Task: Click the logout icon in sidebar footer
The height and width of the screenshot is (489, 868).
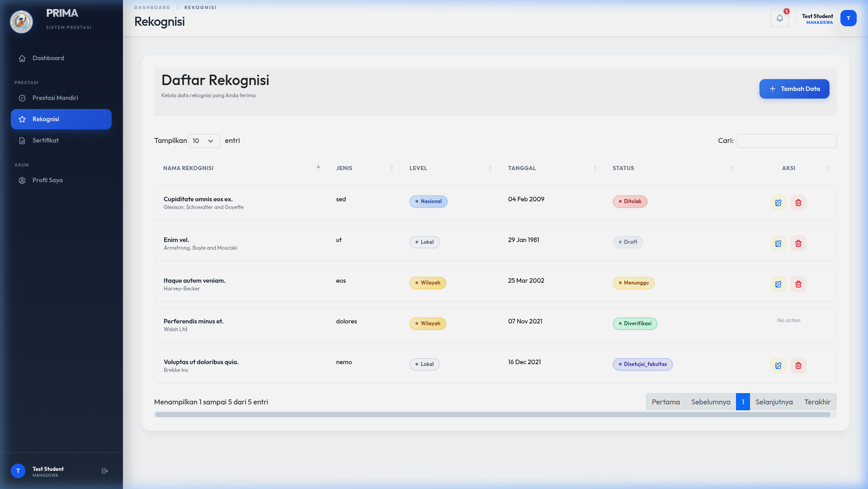Action: click(105, 471)
